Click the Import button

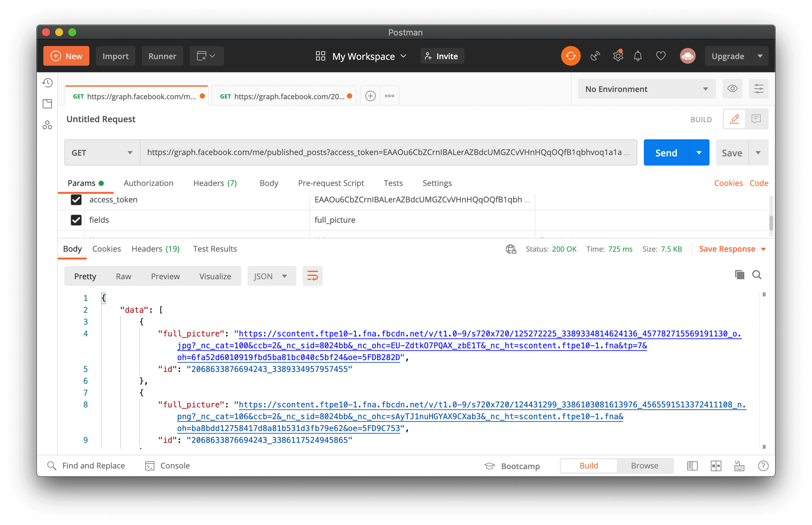[x=115, y=56]
